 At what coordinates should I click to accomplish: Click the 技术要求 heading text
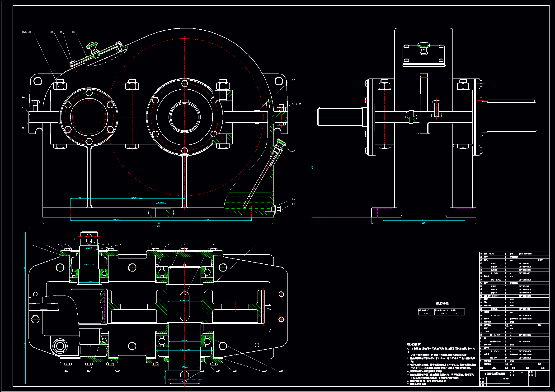click(x=414, y=344)
